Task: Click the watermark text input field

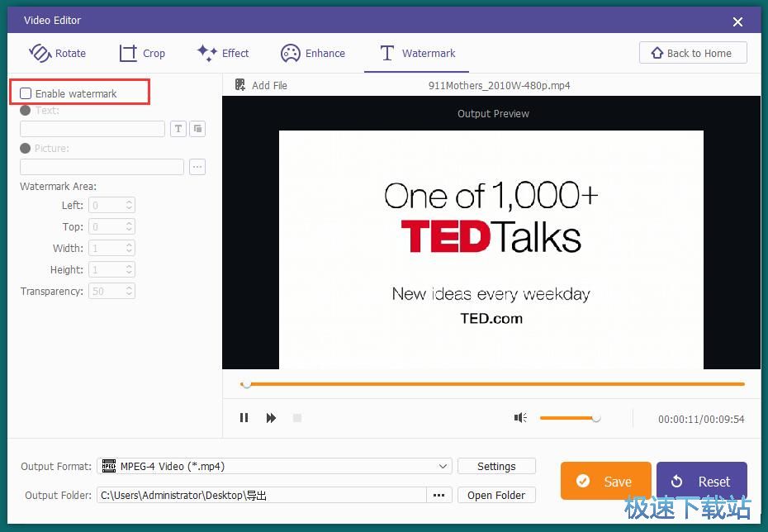Action: pos(92,129)
